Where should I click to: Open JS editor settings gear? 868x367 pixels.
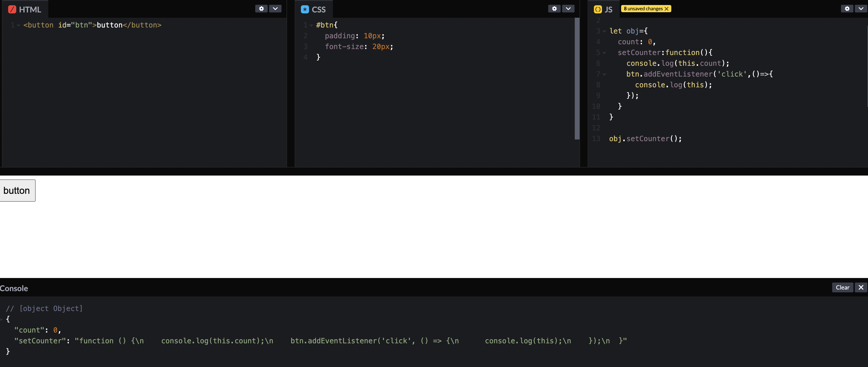coord(847,9)
